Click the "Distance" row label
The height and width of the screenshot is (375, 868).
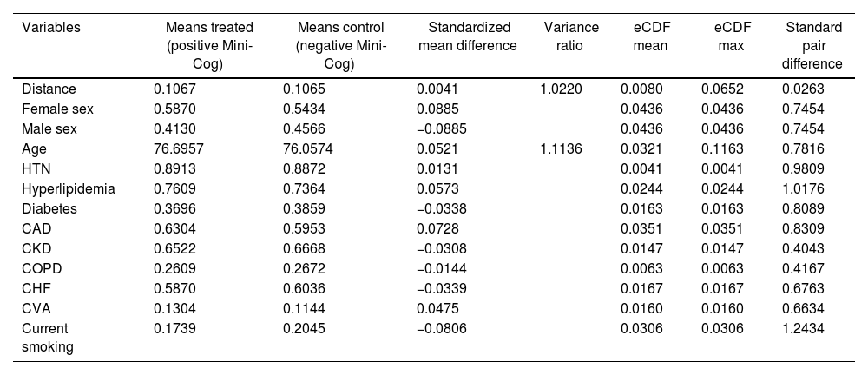coord(49,89)
